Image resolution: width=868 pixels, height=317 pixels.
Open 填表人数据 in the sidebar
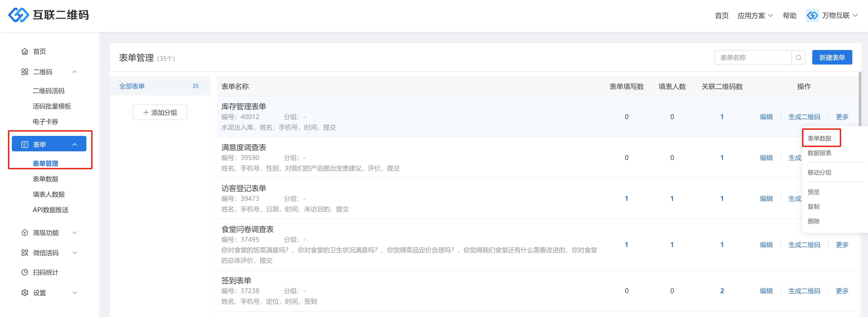(48, 194)
